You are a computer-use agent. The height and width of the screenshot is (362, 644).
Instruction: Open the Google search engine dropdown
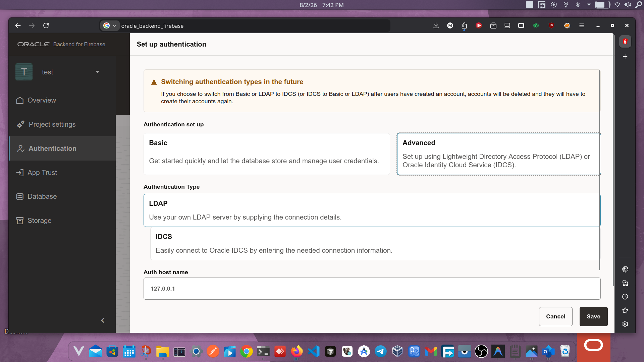click(110, 25)
